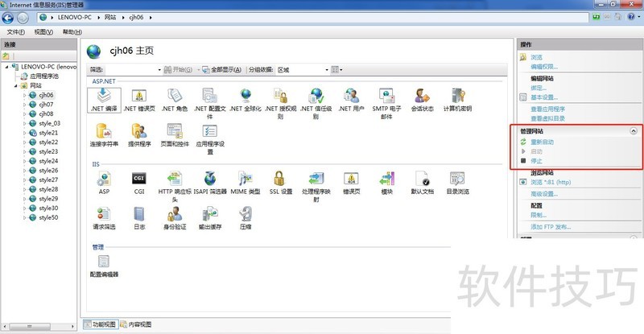Open the 文件 menu
Image resolution: width=644 pixels, height=334 pixels.
pyautogui.click(x=15, y=32)
